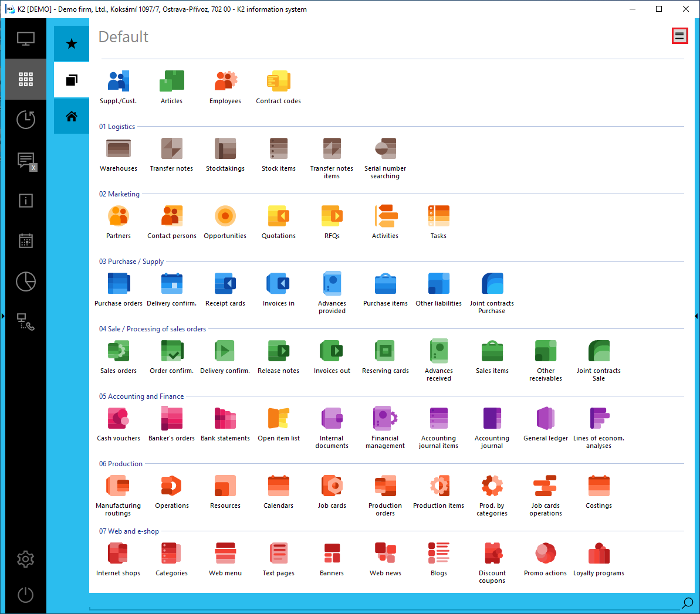The image size is (700, 614).
Task: Open Release notes
Action: (x=278, y=357)
